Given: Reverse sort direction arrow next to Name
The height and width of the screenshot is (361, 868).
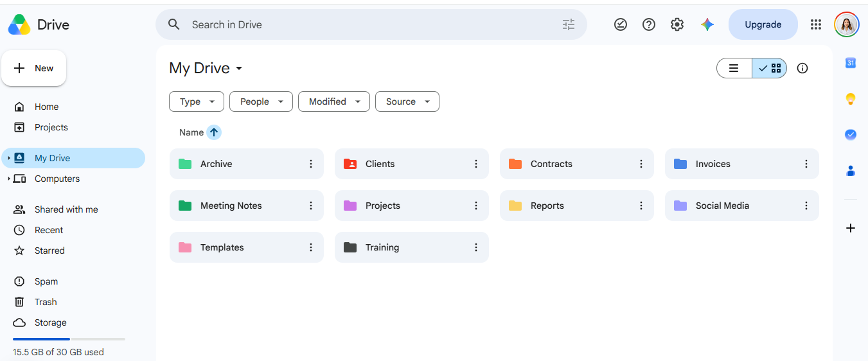Looking at the screenshot, I should pos(214,132).
